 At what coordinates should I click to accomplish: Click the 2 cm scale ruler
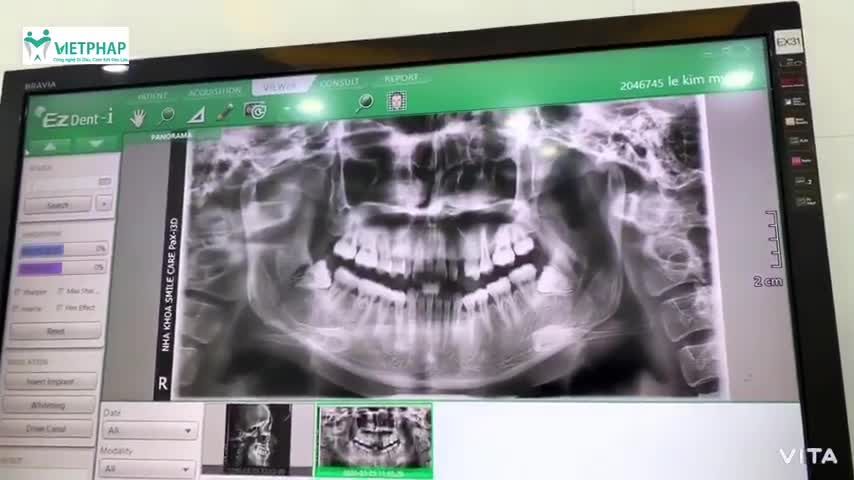769,248
